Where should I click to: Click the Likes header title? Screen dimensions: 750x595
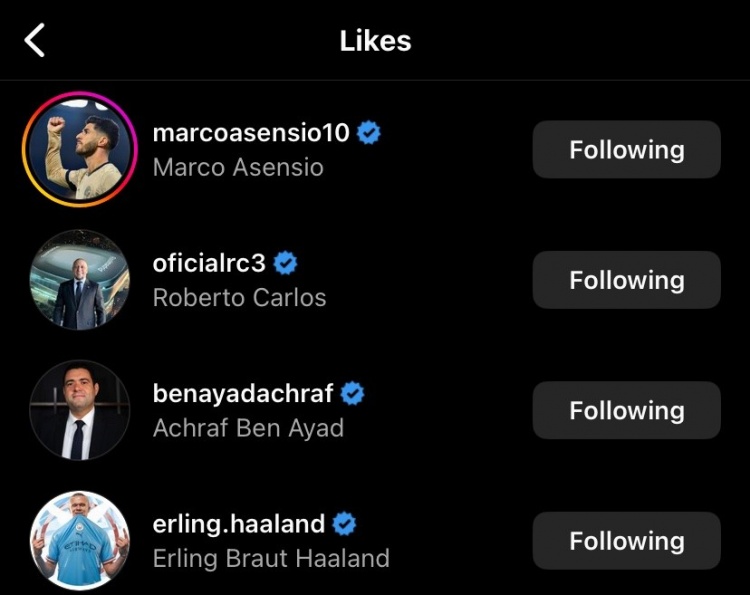coord(375,41)
